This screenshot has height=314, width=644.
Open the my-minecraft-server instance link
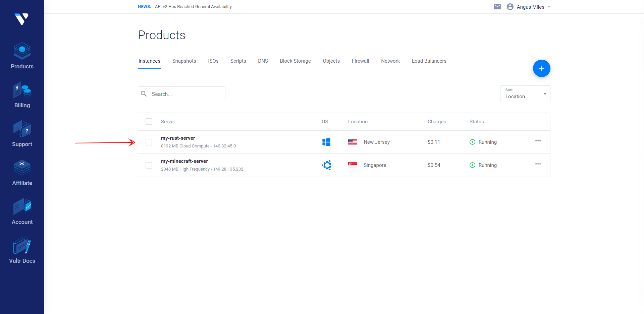[184, 161]
